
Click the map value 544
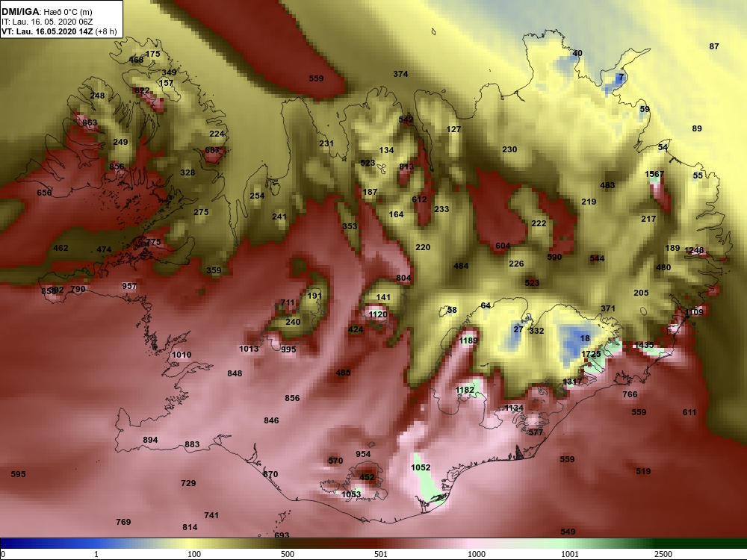pos(597,258)
